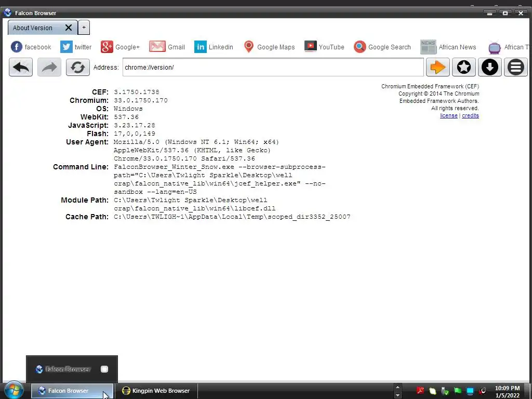This screenshot has width=532, height=399.
Task: Click the taskbar scroll up arrow
Action: pos(397,387)
